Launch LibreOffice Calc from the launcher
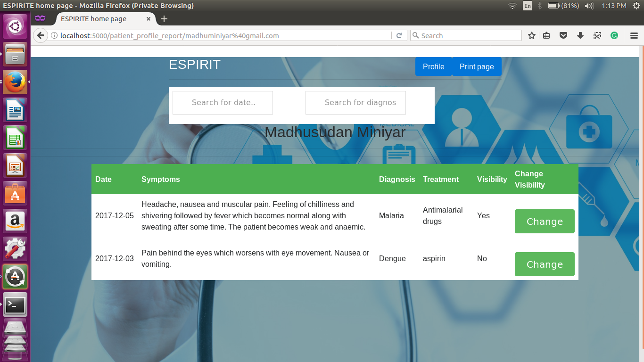The height and width of the screenshot is (362, 644). pyautogui.click(x=16, y=138)
